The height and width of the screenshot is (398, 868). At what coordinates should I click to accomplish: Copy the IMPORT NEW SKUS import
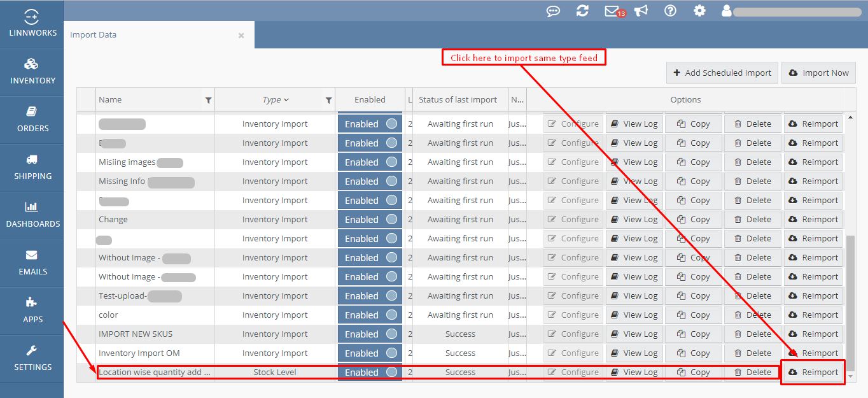[693, 334]
